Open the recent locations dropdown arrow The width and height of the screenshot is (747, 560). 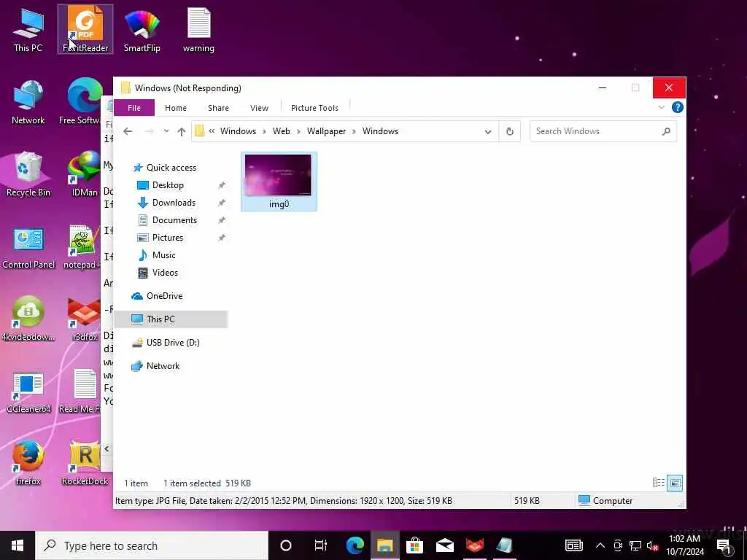[166, 131]
